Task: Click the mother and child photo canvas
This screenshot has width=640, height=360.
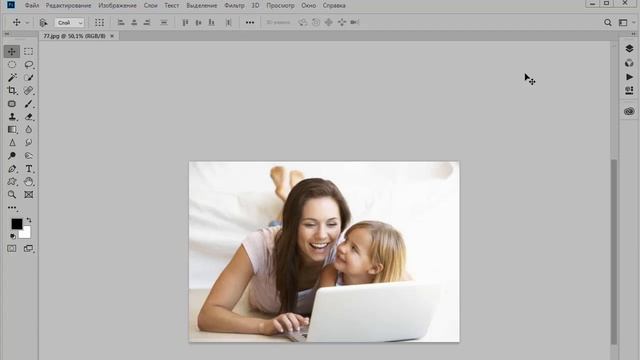Action: pos(324,252)
